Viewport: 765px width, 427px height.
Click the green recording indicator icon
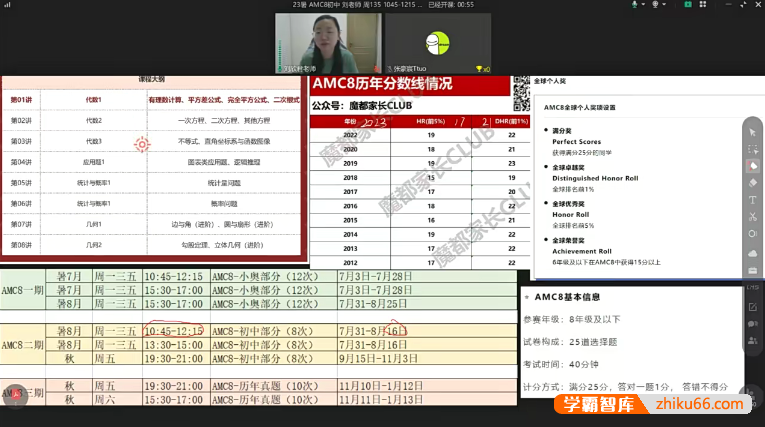click(687, 4)
